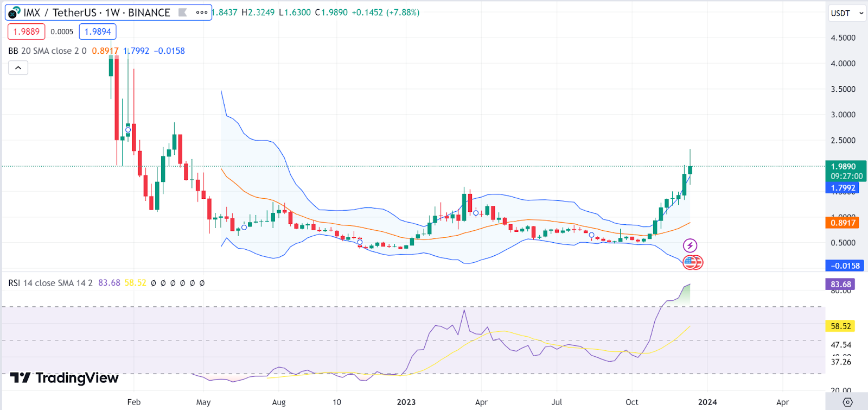The width and height of the screenshot is (868, 410).
Task: Click the Oct label on time axis
Action: [632, 402]
